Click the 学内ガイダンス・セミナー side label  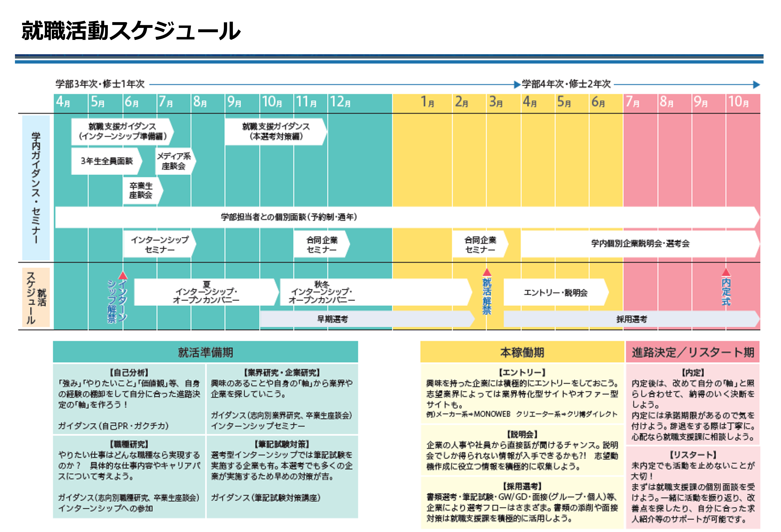[36, 187]
